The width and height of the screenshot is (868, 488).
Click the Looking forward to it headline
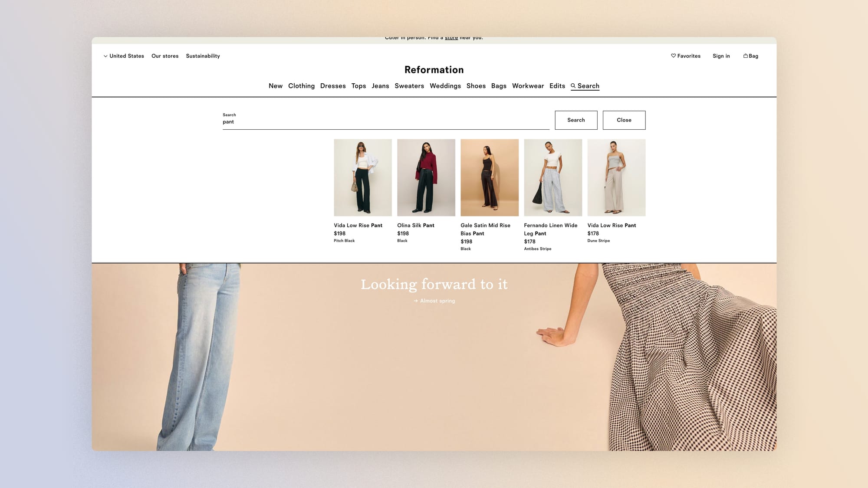click(x=434, y=285)
